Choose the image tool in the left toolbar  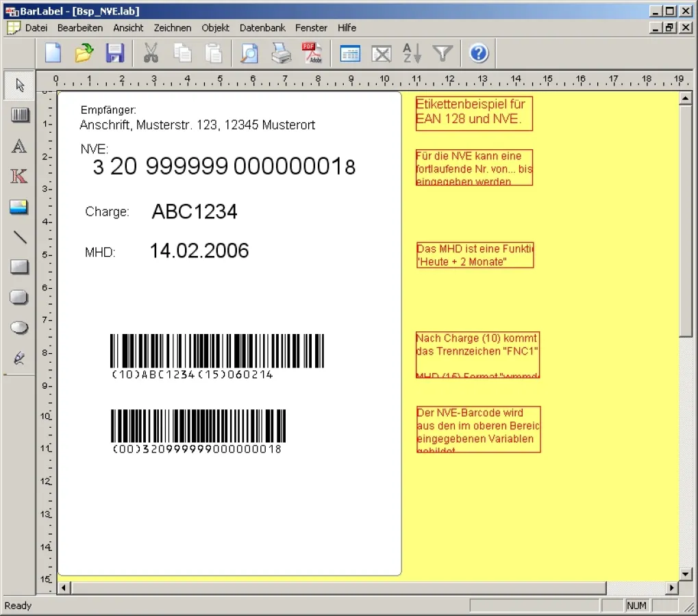[x=20, y=207]
